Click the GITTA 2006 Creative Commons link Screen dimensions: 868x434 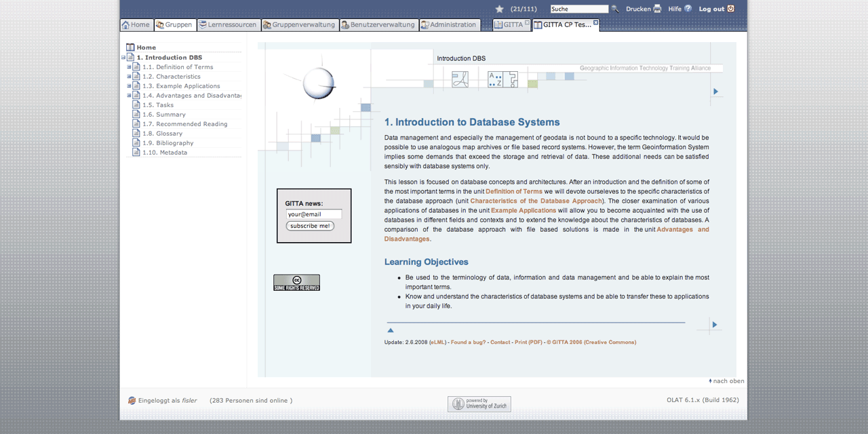[591, 342]
